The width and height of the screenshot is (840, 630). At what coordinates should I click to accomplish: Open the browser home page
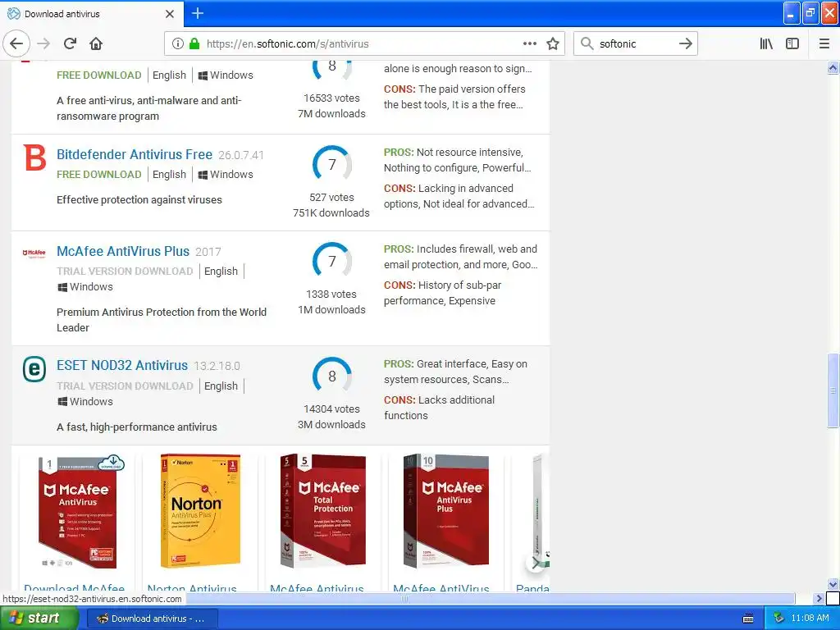(x=96, y=44)
